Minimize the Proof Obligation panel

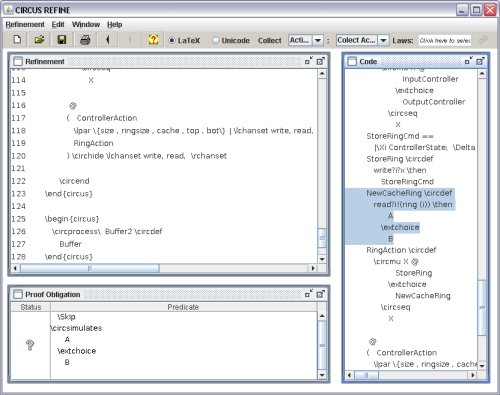(309, 294)
